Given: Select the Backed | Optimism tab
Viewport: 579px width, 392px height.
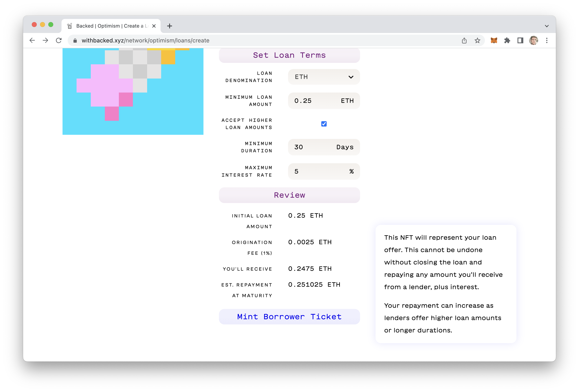Looking at the screenshot, I should pos(111,26).
